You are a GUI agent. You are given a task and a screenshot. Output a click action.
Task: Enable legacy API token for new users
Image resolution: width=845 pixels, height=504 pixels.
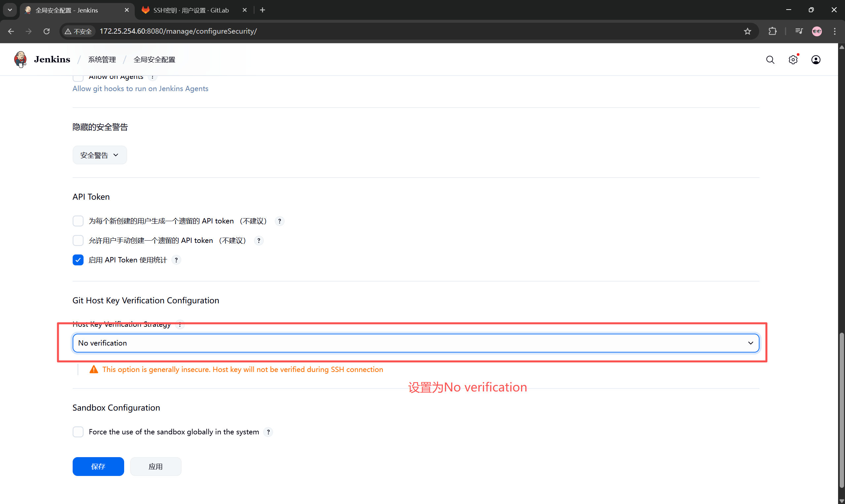pyautogui.click(x=78, y=221)
